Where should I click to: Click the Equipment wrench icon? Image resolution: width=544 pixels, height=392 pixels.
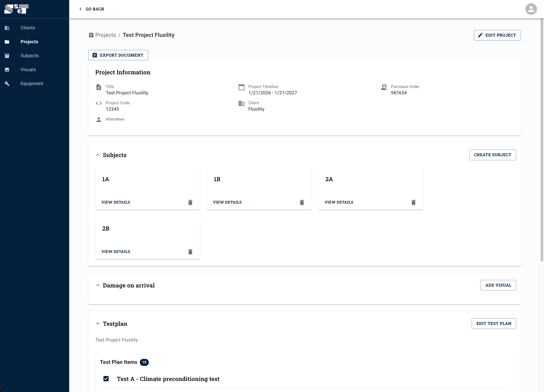pyautogui.click(x=7, y=84)
